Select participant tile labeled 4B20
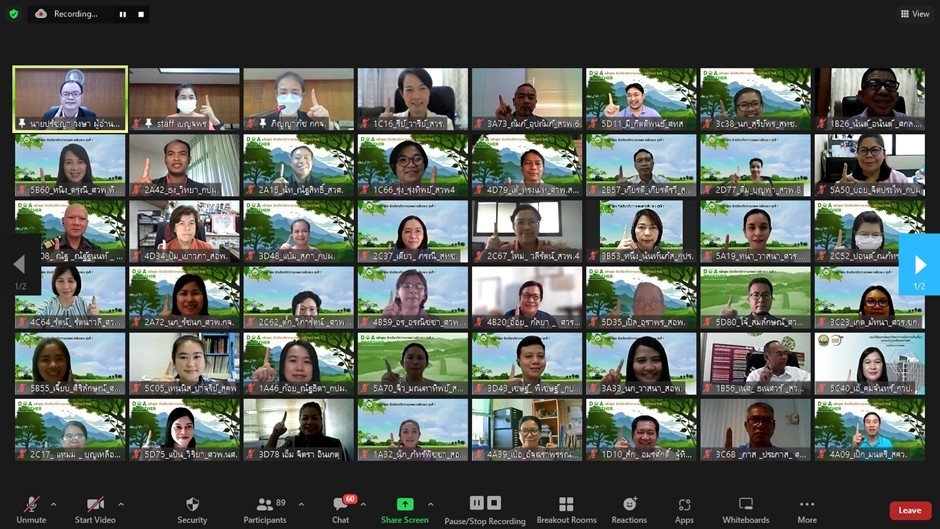The height and width of the screenshot is (529, 940). [527, 298]
